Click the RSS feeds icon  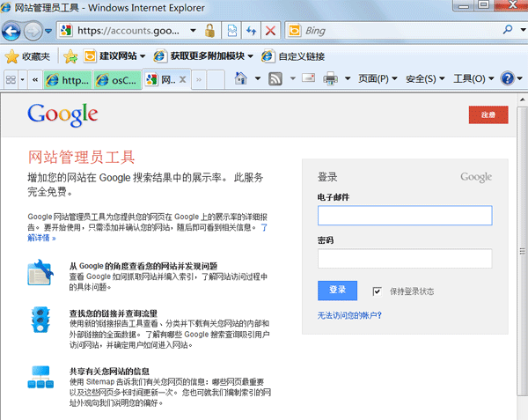tap(275, 79)
